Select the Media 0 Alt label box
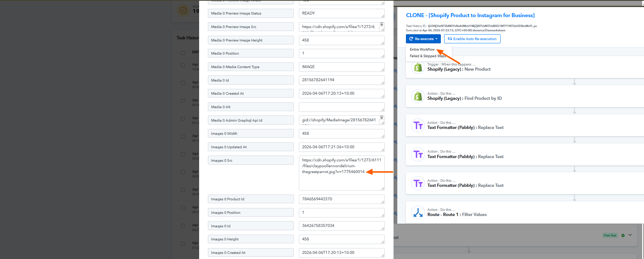 (x=250, y=107)
